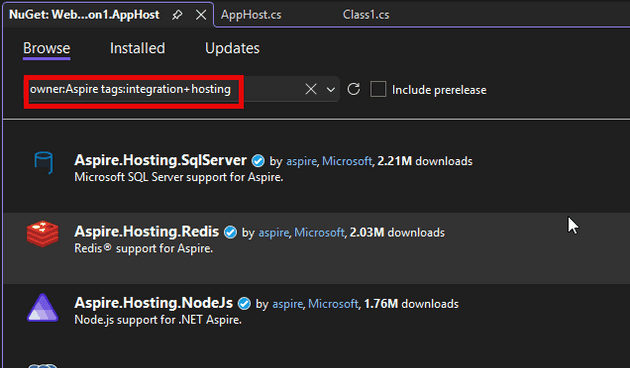This screenshot has height=368, width=630.
Task: Click the SQL Server package icon
Action: click(x=43, y=162)
